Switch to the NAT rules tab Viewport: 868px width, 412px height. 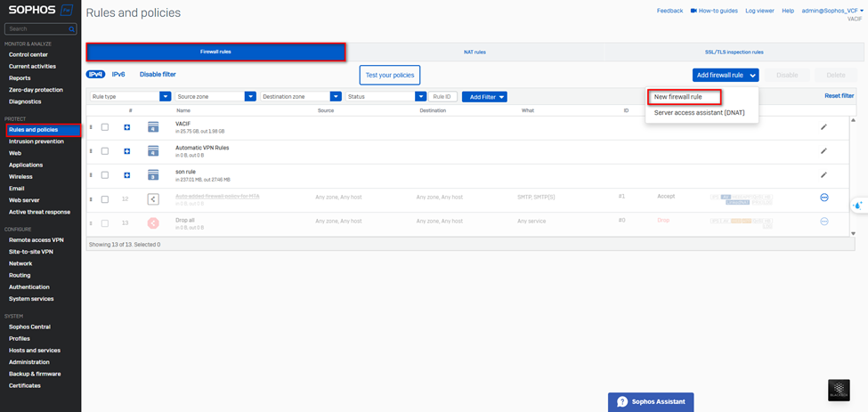(475, 53)
